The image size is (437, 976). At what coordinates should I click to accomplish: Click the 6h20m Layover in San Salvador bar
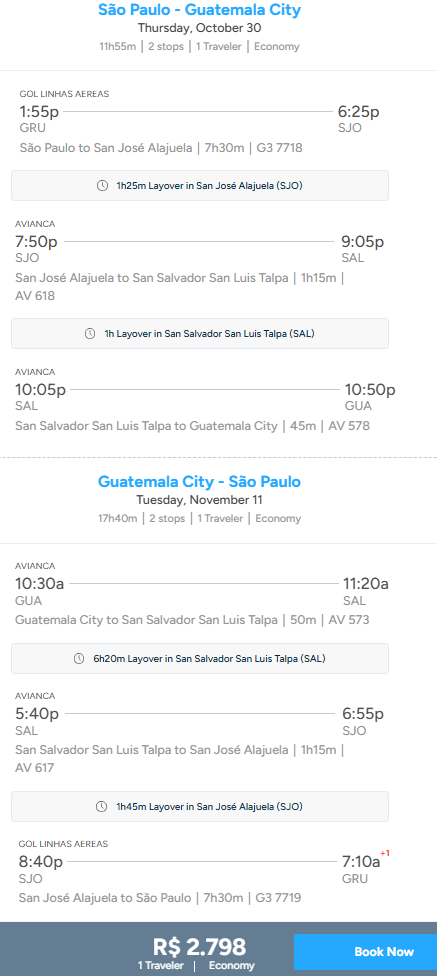click(x=200, y=659)
